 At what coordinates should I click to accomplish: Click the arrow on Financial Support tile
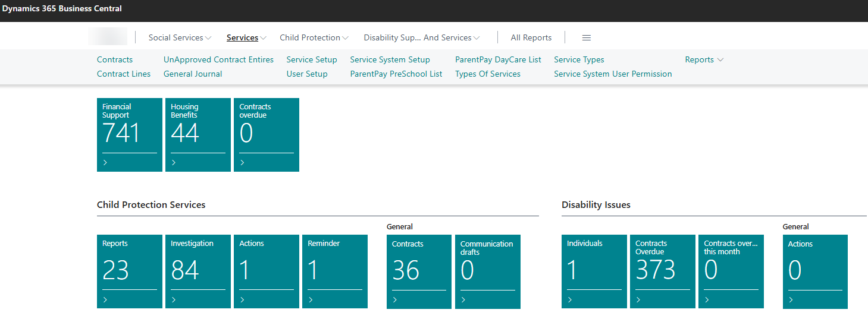[x=105, y=163]
